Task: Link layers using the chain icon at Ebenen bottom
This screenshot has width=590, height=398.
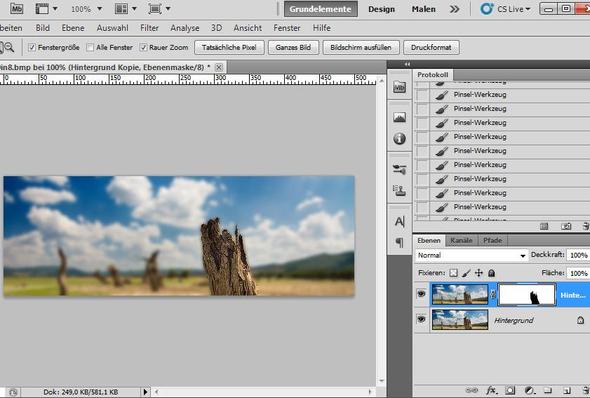Action: [472, 390]
